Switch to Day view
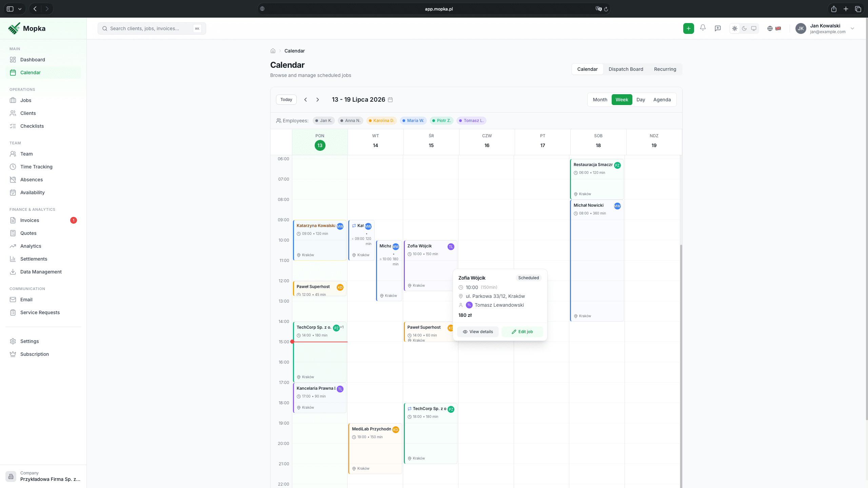This screenshot has height=488, width=868. click(x=640, y=100)
